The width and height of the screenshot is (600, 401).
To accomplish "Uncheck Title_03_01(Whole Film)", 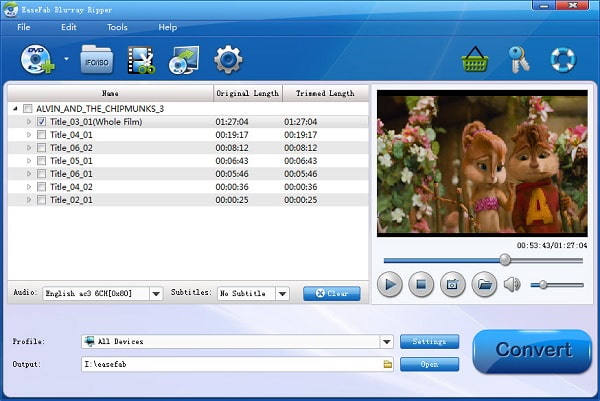I will tap(41, 122).
